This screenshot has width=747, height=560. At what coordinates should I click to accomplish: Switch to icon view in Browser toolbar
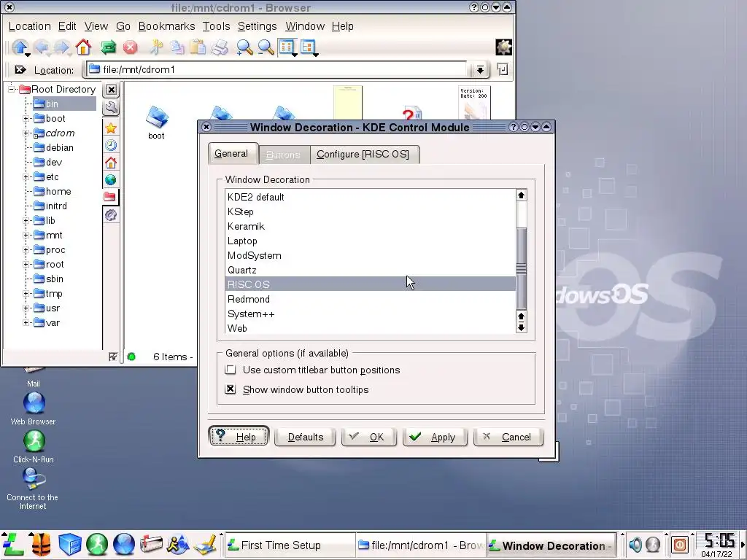point(287,47)
